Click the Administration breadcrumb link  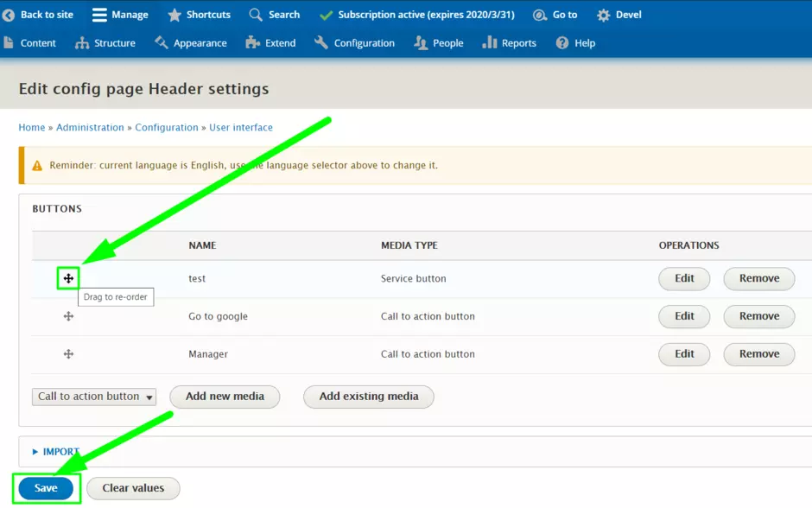pyautogui.click(x=90, y=127)
